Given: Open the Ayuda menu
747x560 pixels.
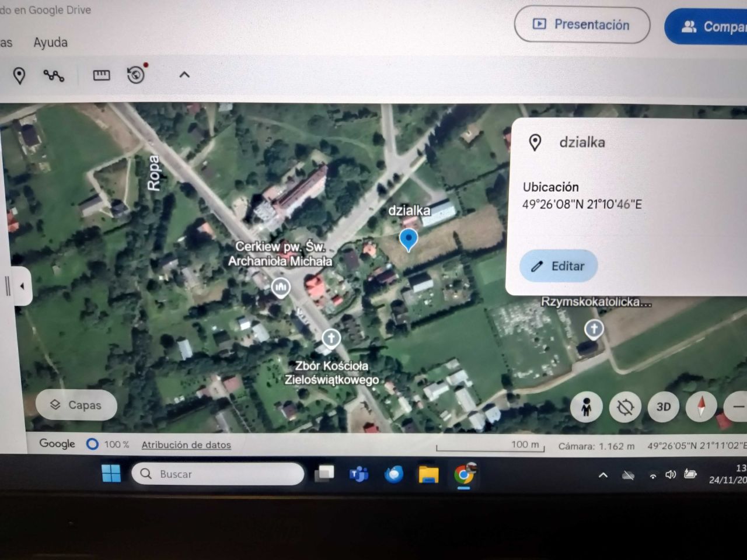Looking at the screenshot, I should pos(50,43).
